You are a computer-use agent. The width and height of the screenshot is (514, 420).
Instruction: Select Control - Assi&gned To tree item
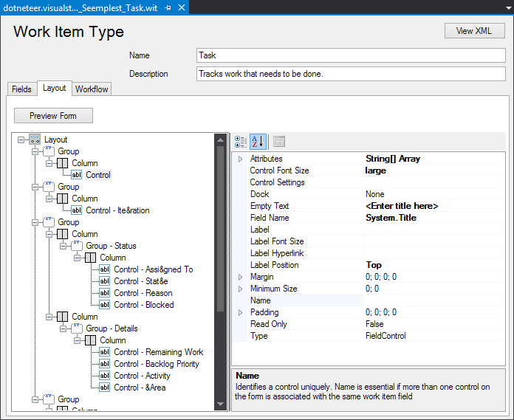pos(154,269)
